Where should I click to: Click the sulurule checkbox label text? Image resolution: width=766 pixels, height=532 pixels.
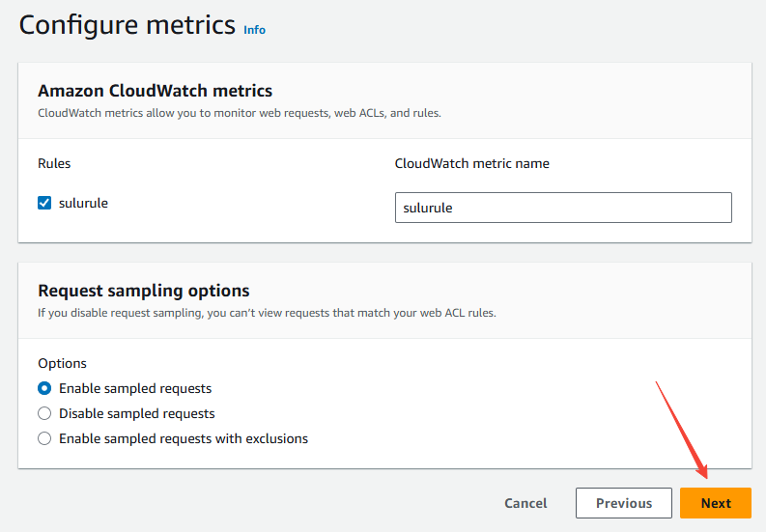coord(83,203)
